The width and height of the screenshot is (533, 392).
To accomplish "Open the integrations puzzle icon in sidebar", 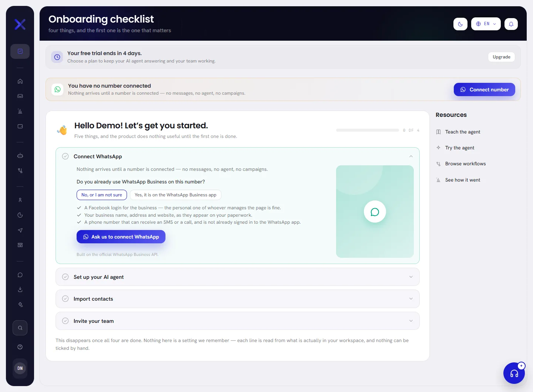I will (x=20, y=305).
